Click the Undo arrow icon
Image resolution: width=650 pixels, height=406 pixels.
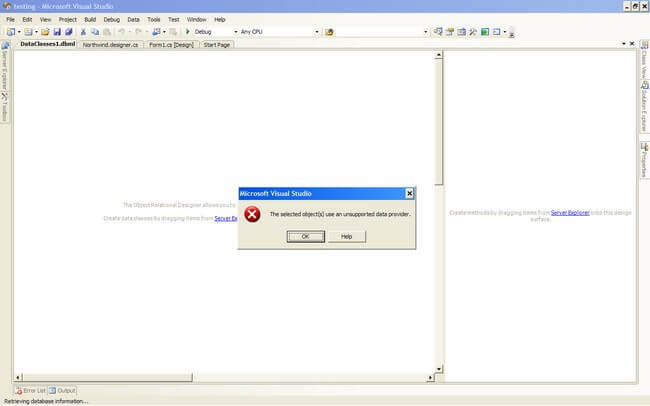121,32
